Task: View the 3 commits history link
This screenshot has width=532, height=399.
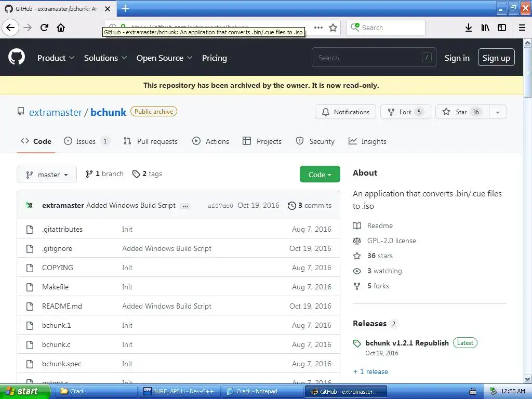Action: [x=310, y=206]
